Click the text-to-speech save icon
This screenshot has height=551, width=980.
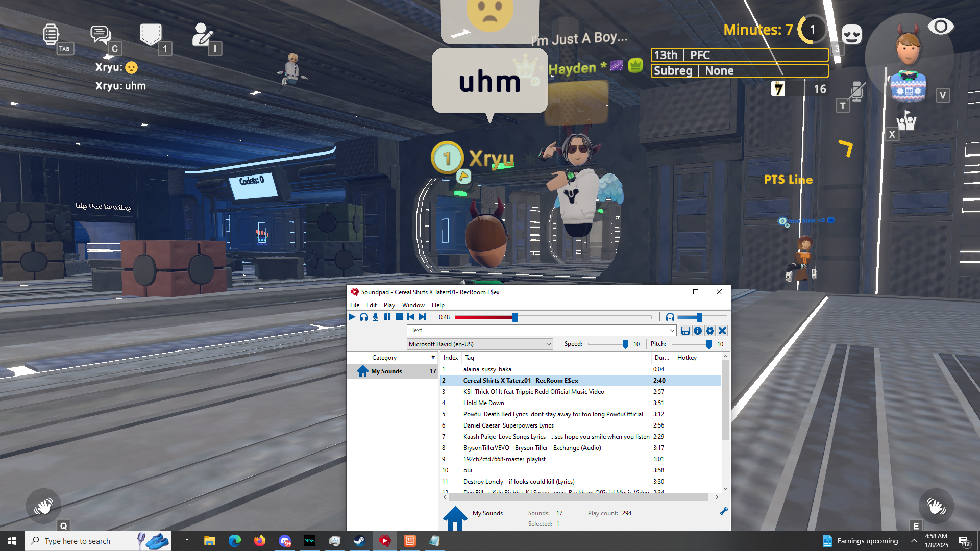pyautogui.click(x=685, y=331)
